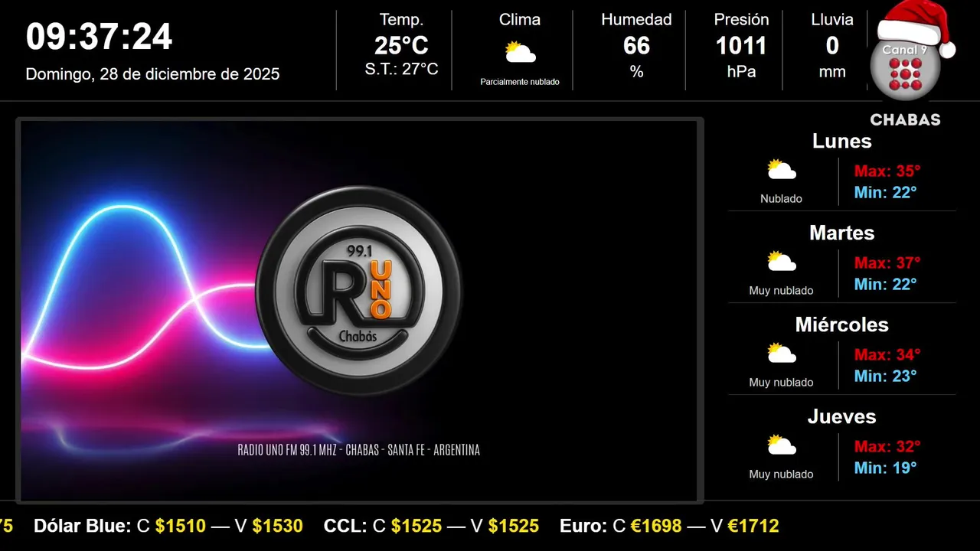Viewport: 980px width, 551px height.
Task: Click the CCL buy price $1525
Action: tap(416, 527)
